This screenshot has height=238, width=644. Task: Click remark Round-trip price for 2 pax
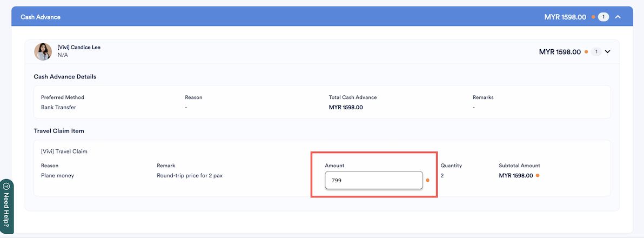click(x=190, y=175)
